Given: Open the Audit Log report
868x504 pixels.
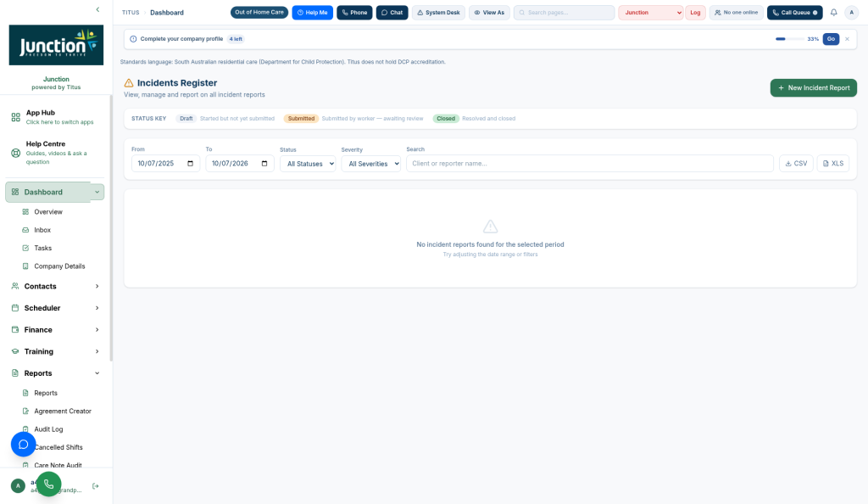Looking at the screenshot, I should point(48,429).
